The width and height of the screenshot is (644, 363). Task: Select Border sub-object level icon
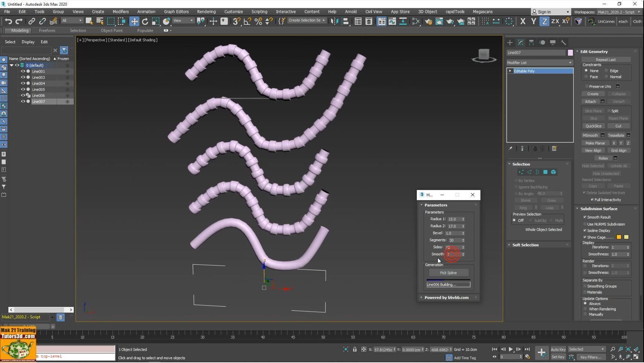537,172
